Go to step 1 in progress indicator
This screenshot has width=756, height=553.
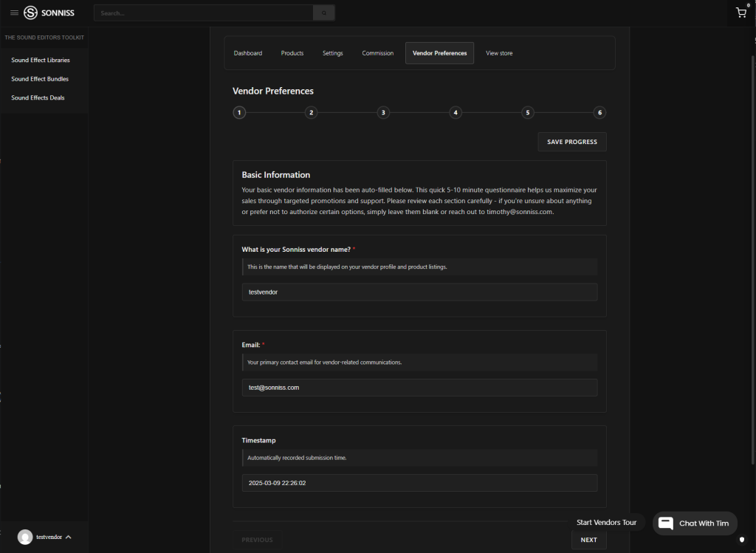239,113
